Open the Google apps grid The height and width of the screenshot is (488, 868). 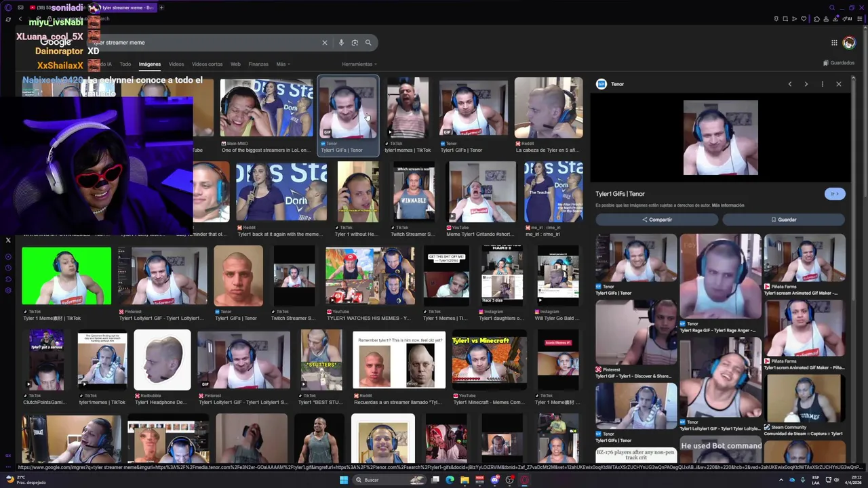coord(834,43)
